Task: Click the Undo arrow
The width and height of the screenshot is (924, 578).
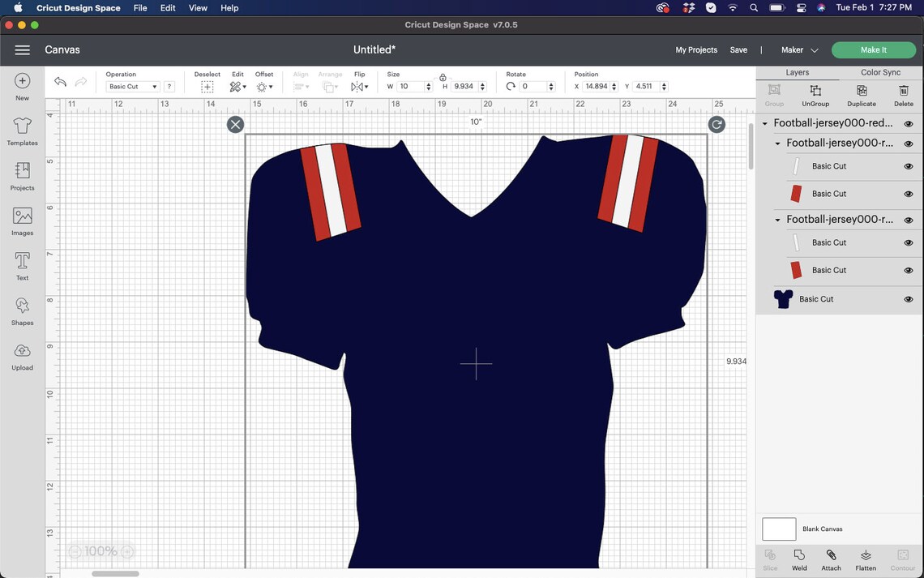Action: click(x=60, y=81)
